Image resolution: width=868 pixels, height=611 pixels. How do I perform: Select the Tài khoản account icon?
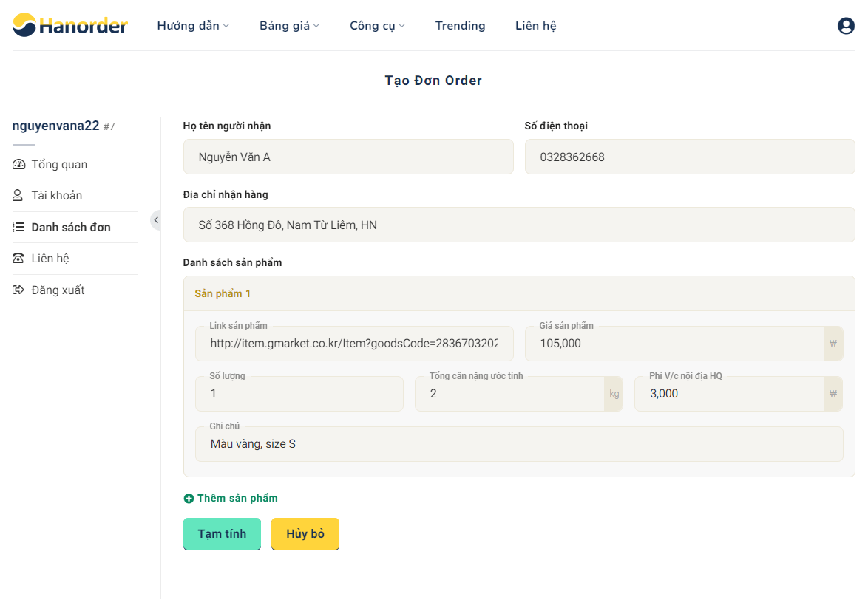tap(18, 195)
